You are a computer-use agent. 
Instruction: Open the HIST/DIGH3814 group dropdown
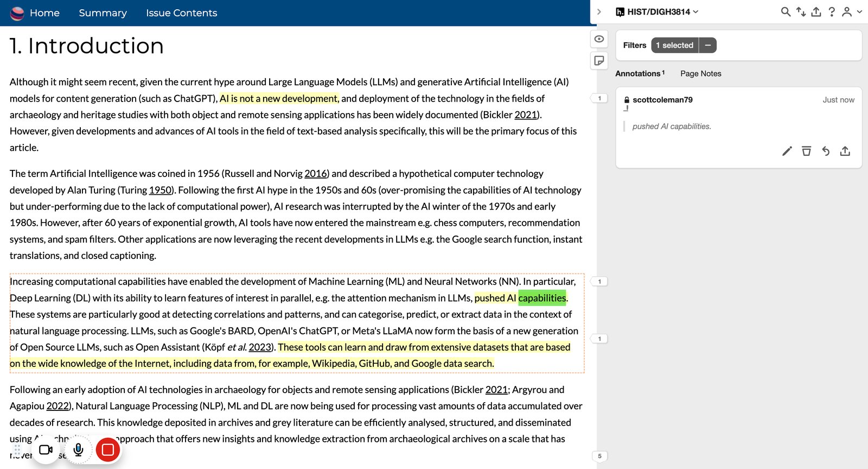[658, 12]
